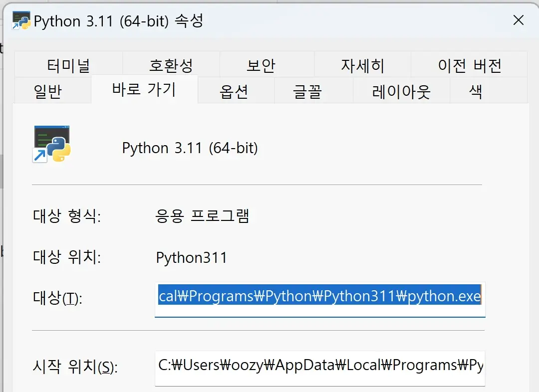The height and width of the screenshot is (392, 539).
Task: Open the 레이아웃 tab
Action: (402, 91)
